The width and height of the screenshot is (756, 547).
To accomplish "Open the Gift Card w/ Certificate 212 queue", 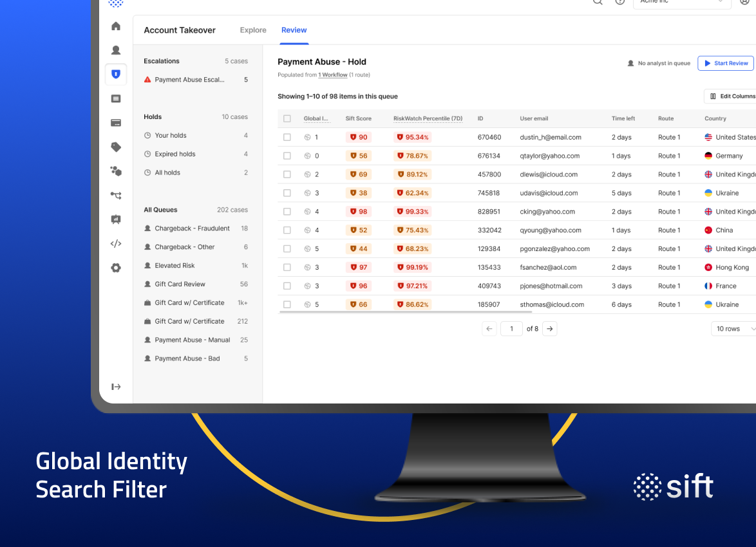I will tap(196, 322).
